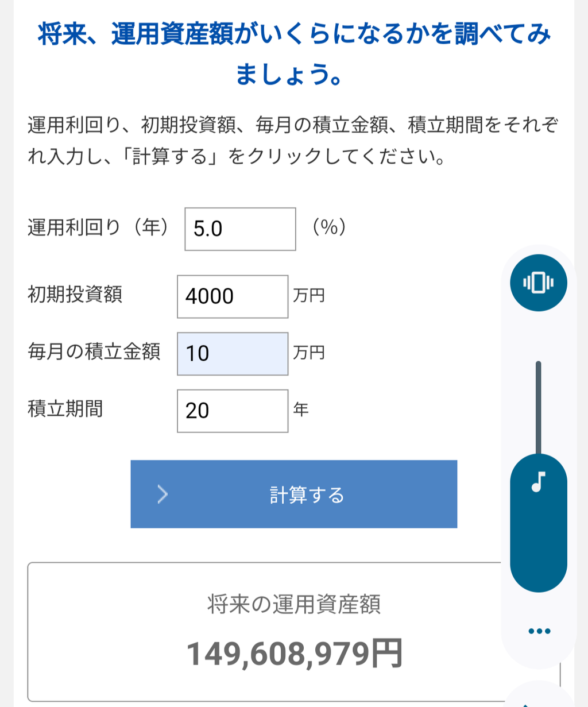Tap the music note media volume icon
This screenshot has width=588, height=707.
pyautogui.click(x=538, y=482)
